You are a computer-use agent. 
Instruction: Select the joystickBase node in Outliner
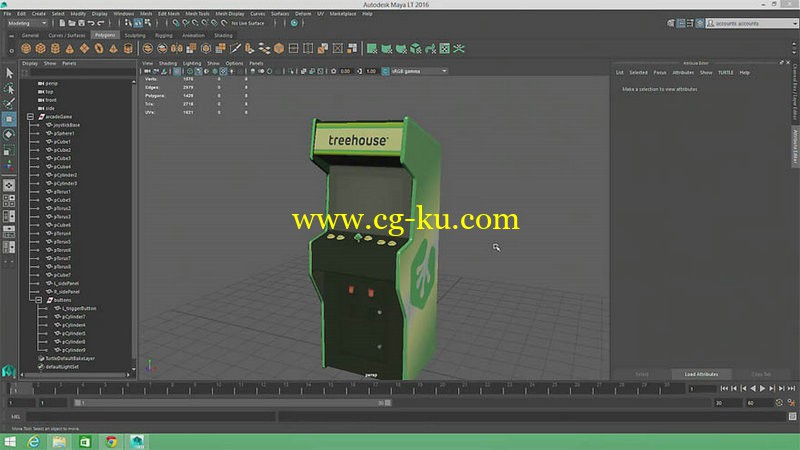pos(66,125)
